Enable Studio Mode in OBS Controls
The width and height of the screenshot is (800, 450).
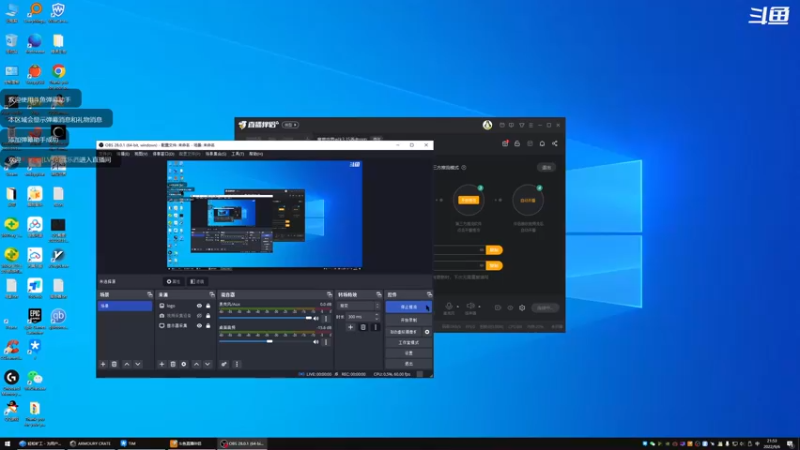[x=409, y=342]
